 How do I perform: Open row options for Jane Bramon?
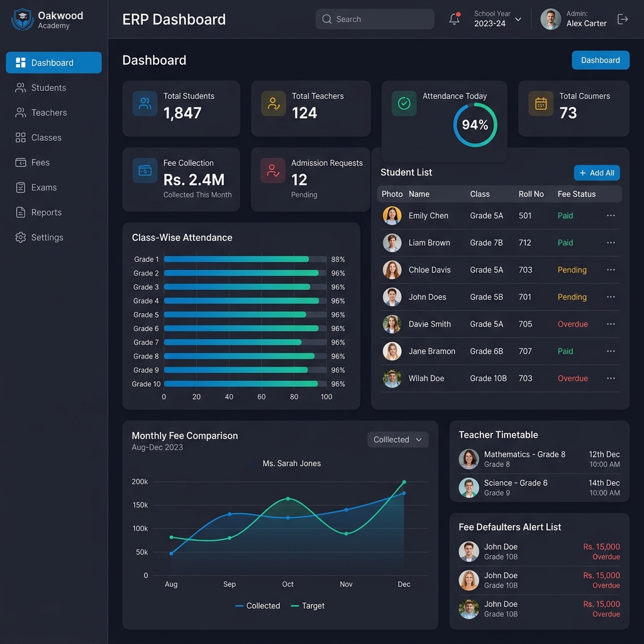[611, 351]
